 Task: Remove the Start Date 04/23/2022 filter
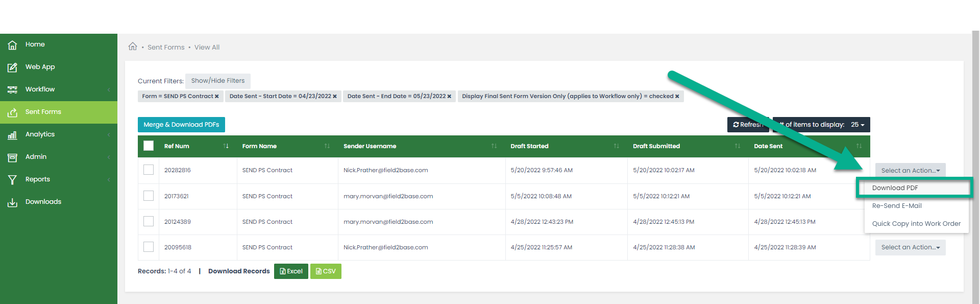point(335,96)
